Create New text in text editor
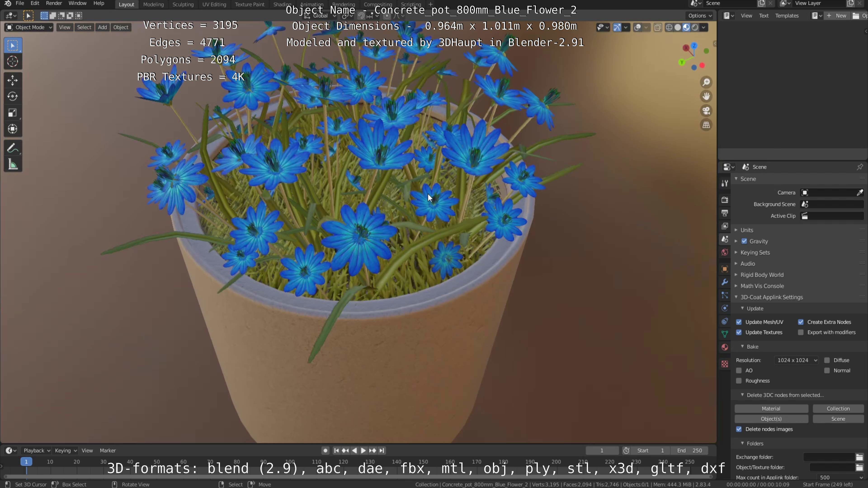 tap(837, 16)
